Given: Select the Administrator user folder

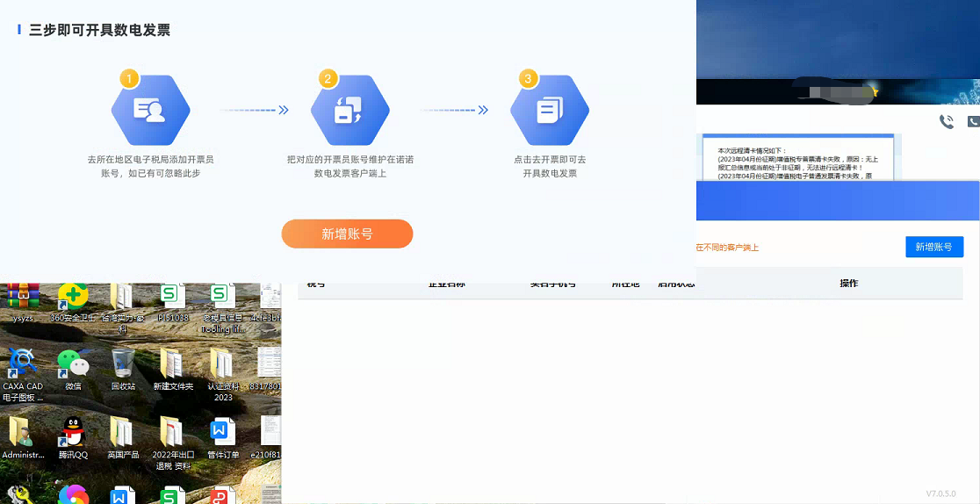Looking at the screenshot, I should 22,433.
